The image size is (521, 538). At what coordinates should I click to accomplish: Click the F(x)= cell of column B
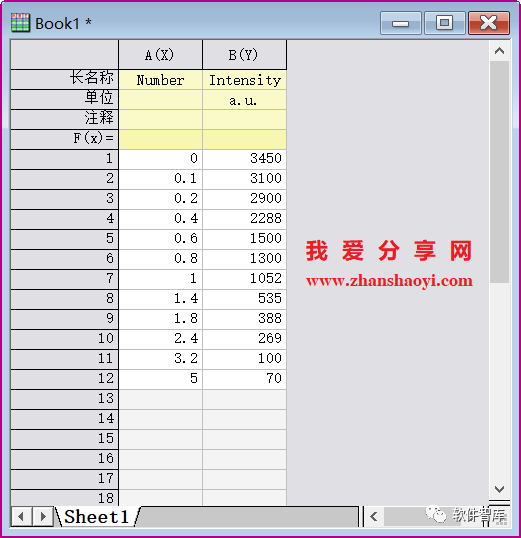[244, 139]
